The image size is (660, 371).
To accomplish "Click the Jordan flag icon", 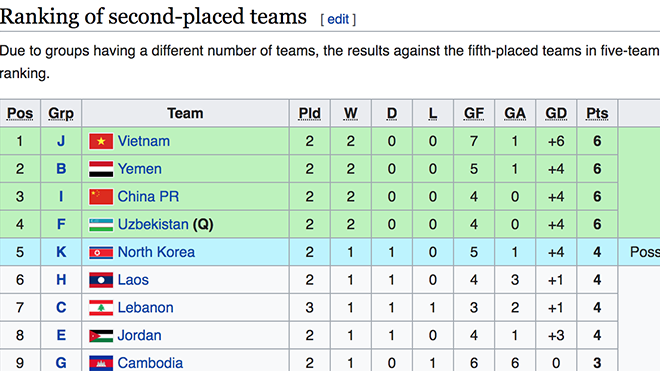I will pyautogui.click(x=101, y=336).
